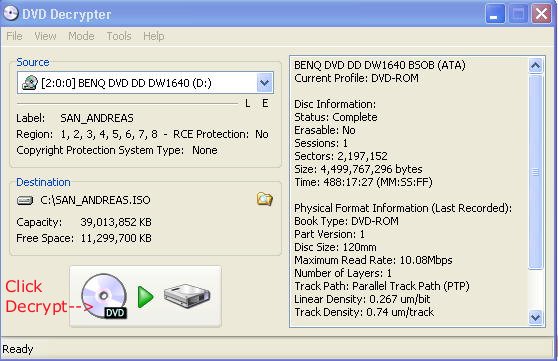Screen dimensions: 558x361
Task: Click the Track Density: 0.74 um/track line
Action: pyautogui.click(x=364, y=312)
